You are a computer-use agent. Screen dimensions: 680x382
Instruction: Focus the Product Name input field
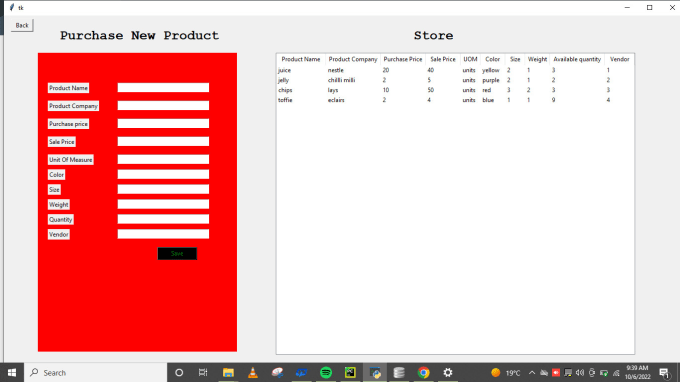163,88
